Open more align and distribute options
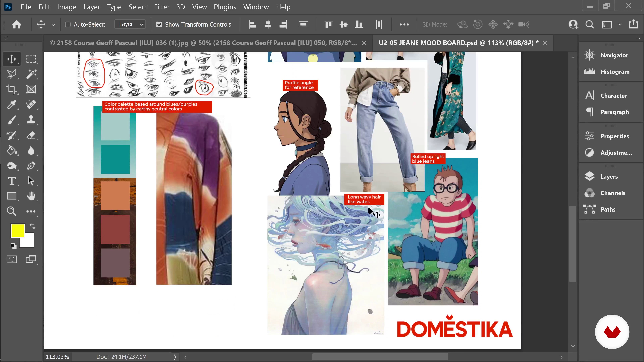The image size is (644, 362). 404,24
